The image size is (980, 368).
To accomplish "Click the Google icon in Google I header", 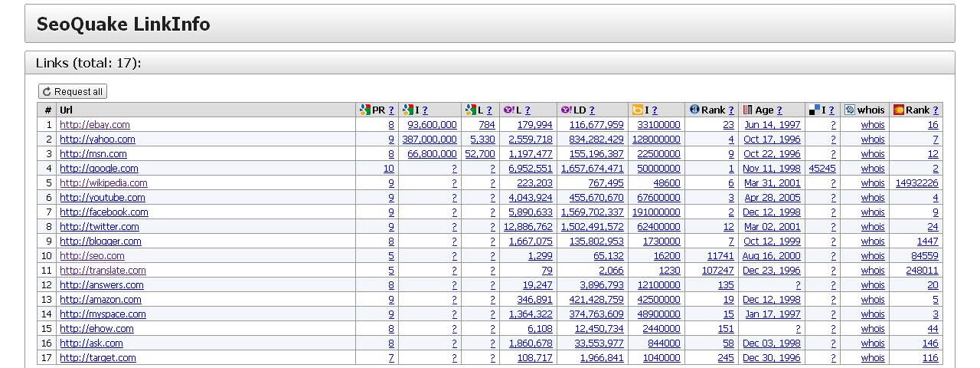I will [x=407, y=110].
